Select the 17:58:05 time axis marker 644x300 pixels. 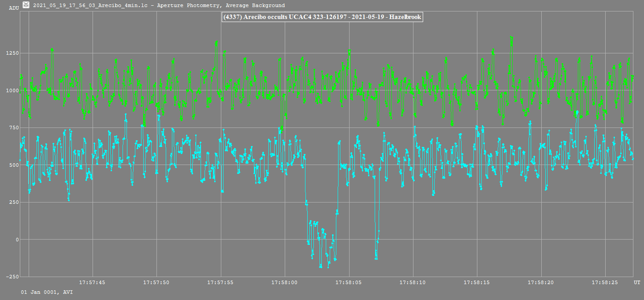(x=349, y=282)
